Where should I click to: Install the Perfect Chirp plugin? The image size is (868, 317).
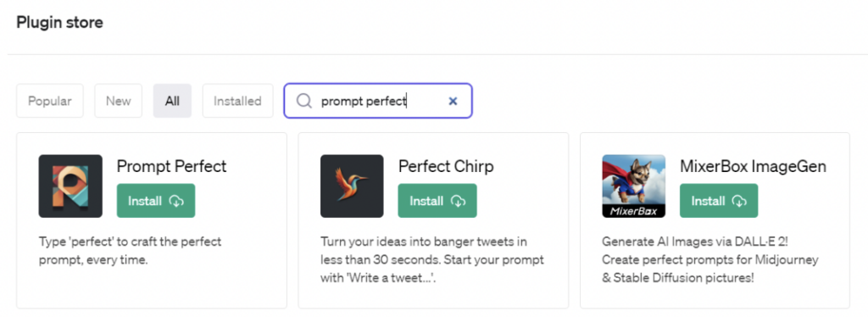pos(437,201)
